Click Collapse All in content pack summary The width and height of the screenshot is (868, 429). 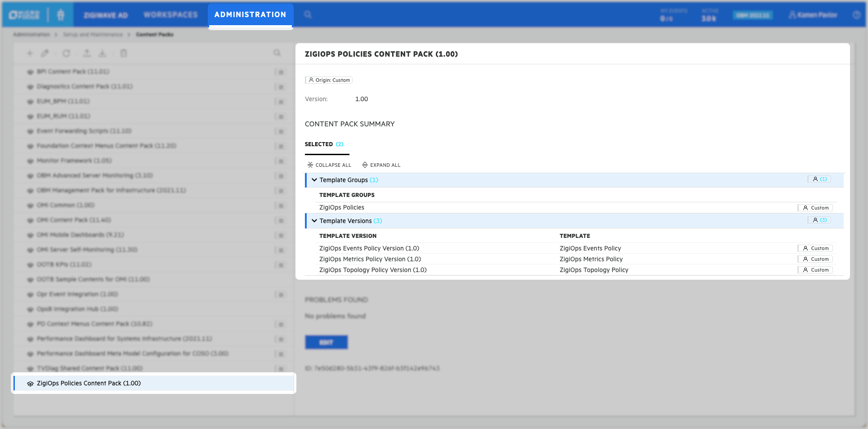[x=329, y=165]
